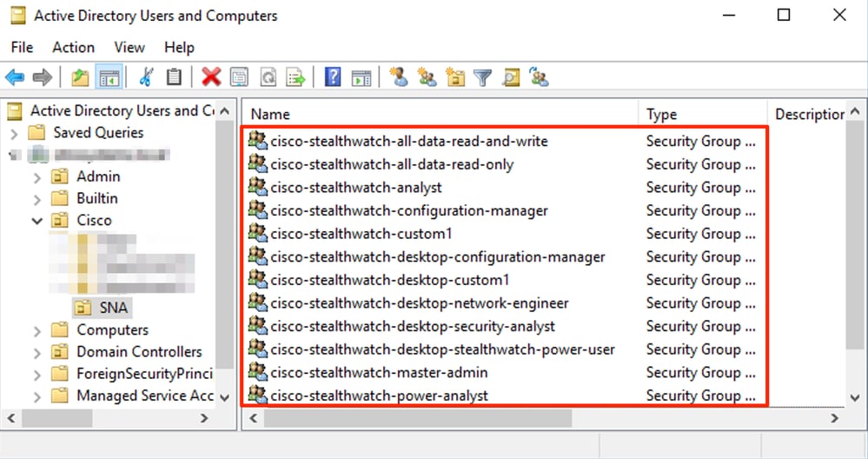868x459 pixels.
Task: Click the Refresh toolbar icon
Action: click(x=268, y=77)
